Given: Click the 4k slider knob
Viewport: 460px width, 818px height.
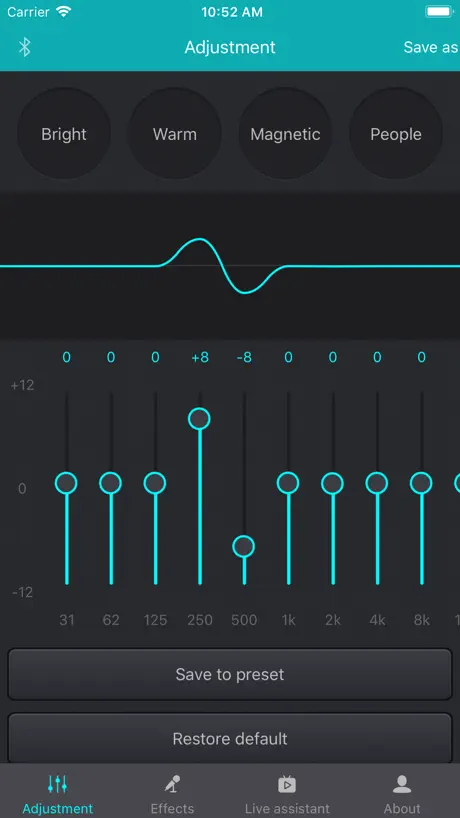Looking at the screenshot, I should tap(377, 483).
